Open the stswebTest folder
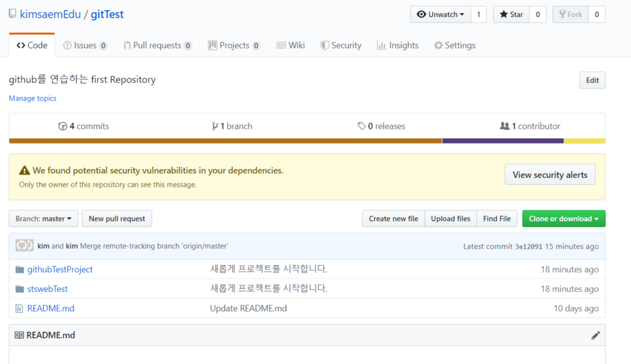The height and width of the screenshot is (364, 631). pyautogui.click(x=47, y=289)
